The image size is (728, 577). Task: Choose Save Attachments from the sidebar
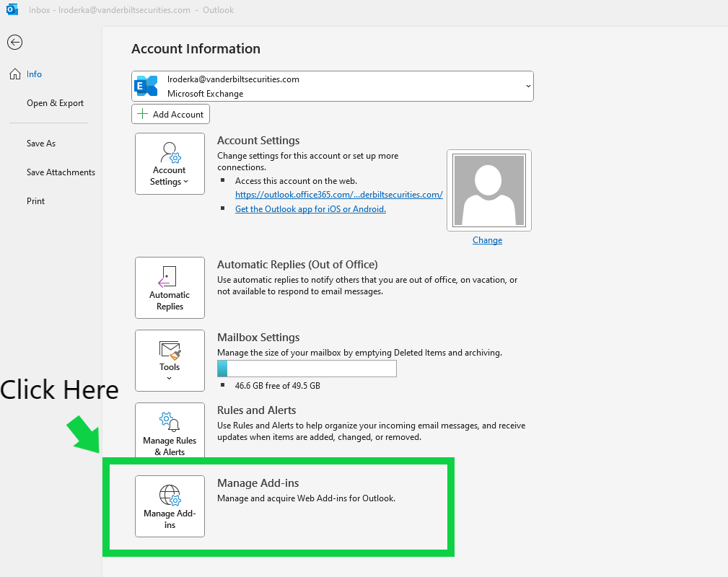[61, 172]
